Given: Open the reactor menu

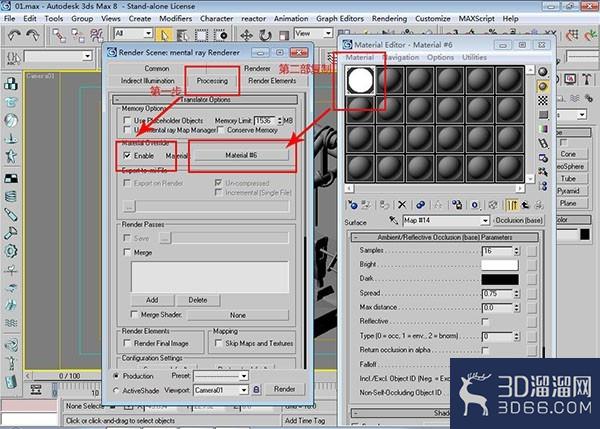Looking at the screenshot, I should point(253,18).
